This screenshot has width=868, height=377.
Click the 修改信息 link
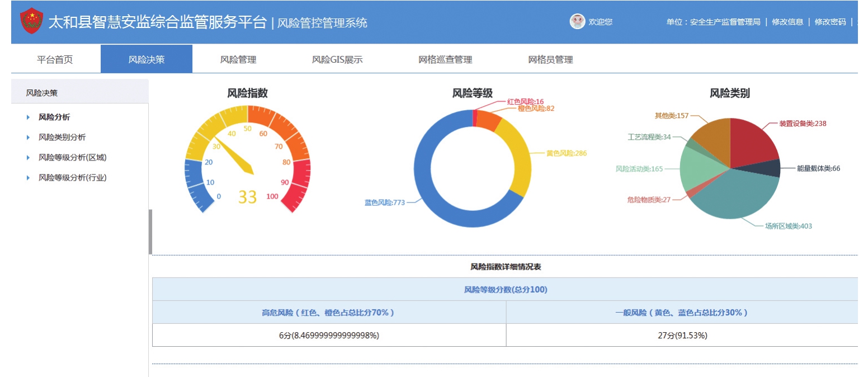click(x=787, y=22)
